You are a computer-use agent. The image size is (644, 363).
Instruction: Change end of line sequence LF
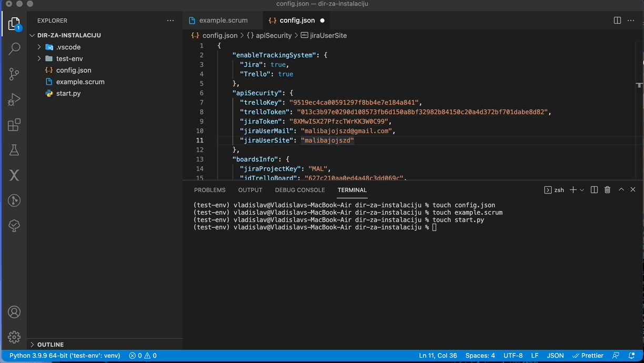[535, 356]
